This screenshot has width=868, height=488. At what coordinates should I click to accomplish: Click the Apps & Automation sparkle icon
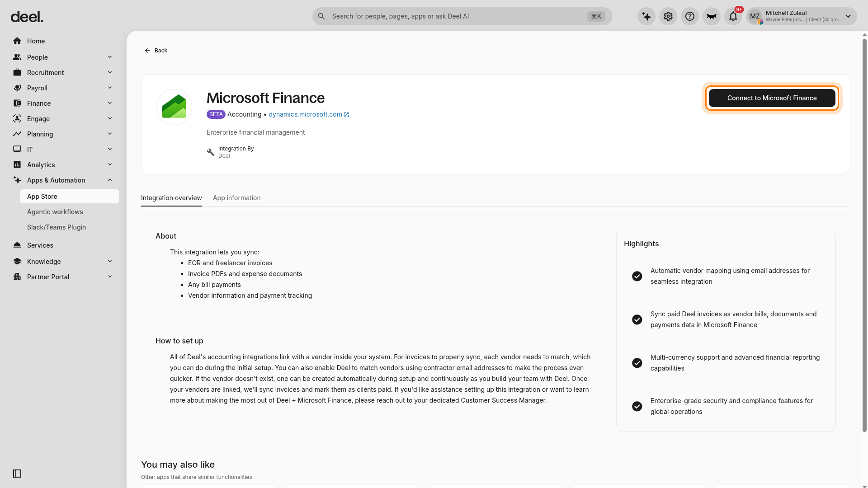pos(17,180)
